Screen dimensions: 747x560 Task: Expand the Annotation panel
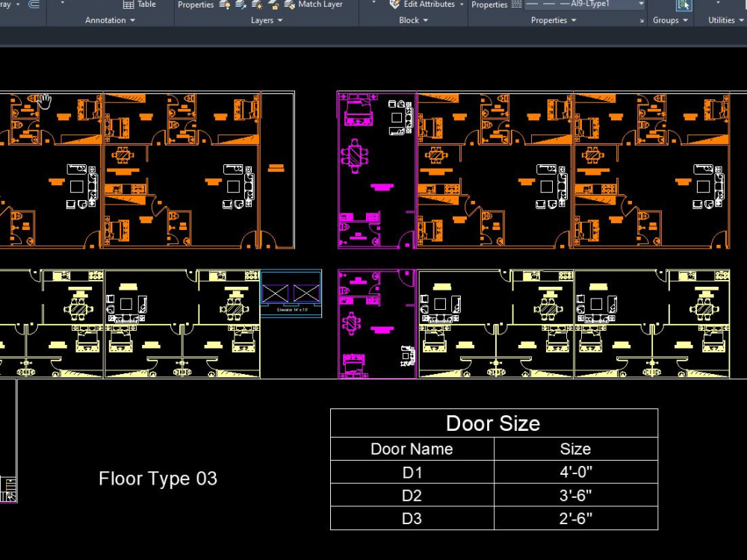click(x=132, y=20)
